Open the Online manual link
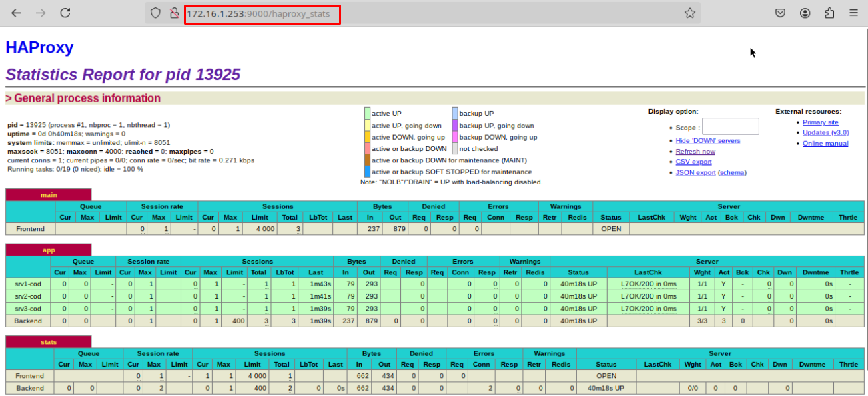Image resolution: width=868 pixels, height=396 pixels. pos(825,143)
